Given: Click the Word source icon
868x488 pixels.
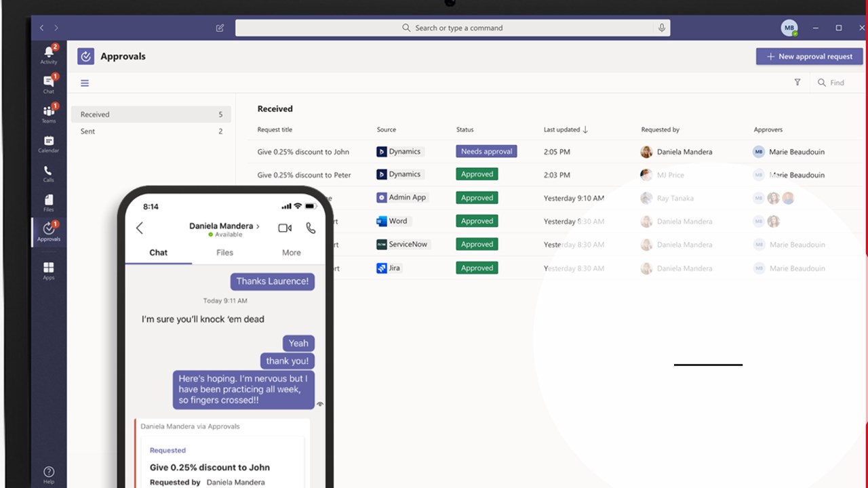Looking at the screenshot, I should pyautogui.click(x=382, y=221).
